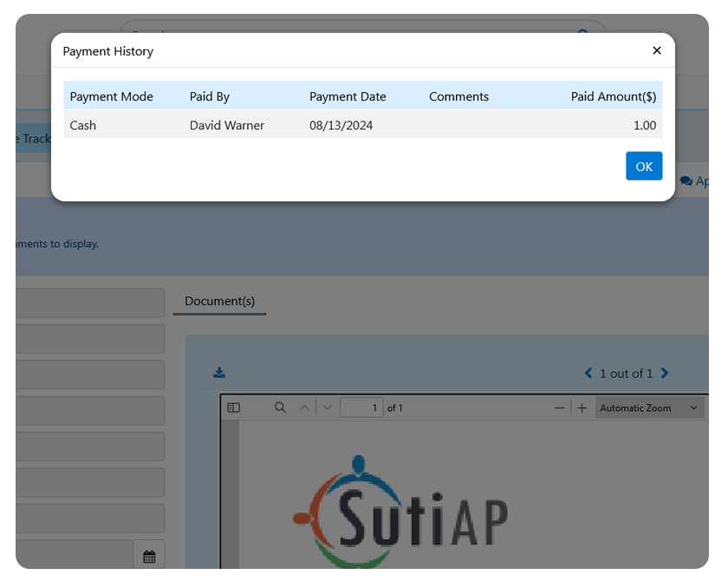Go to previous page in PDF viewer
This screenshot has height=581, width=728.
[x=303, y=408]
